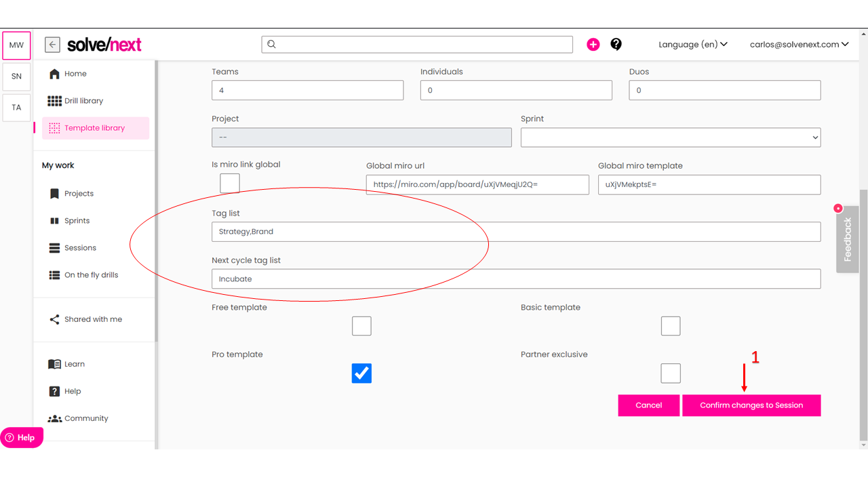Expand the carlos@solvenext.com account menu
The height and width of the screenshot is (488, 868).
tap(800, 44)
